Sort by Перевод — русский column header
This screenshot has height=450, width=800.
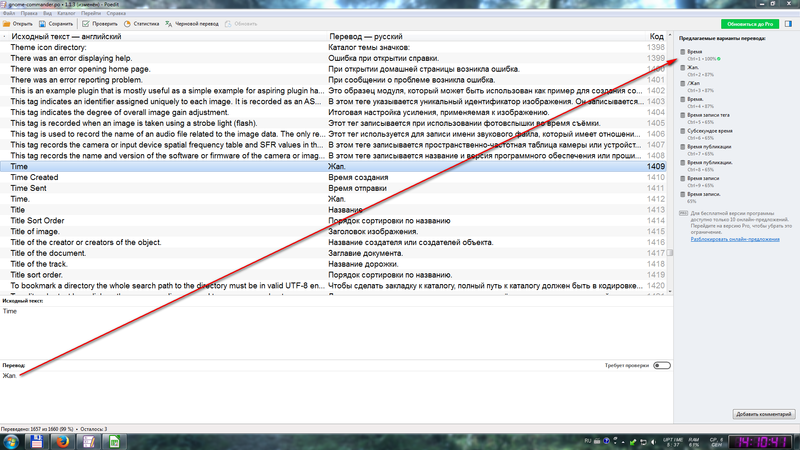486,37
